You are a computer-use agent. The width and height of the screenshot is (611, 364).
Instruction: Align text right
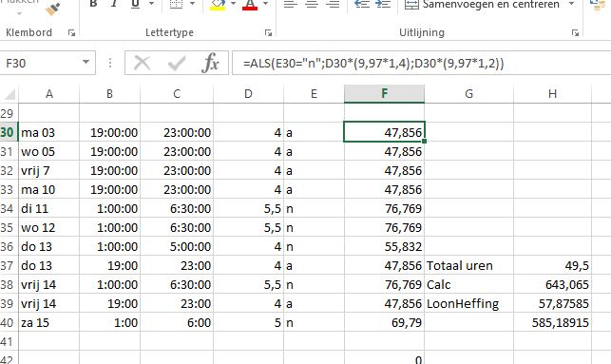[x=333, y=4]
